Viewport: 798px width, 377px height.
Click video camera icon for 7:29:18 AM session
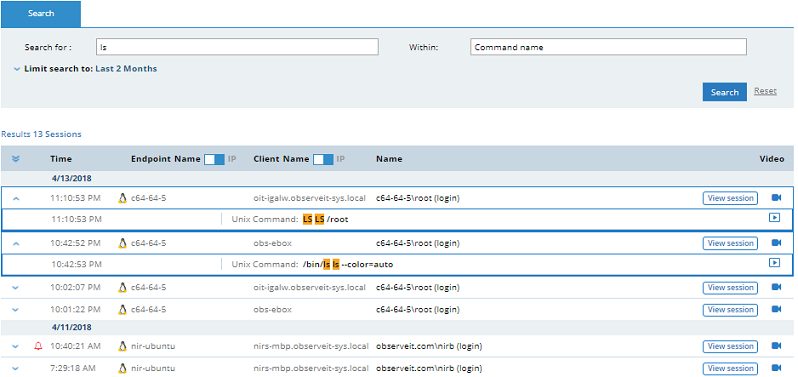point(776,368)
